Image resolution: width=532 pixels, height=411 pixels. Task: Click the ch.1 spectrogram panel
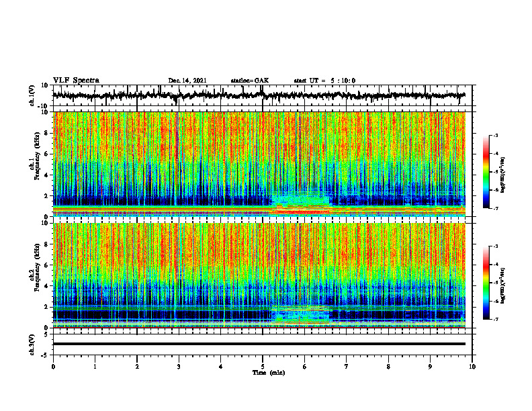tap(259, 164)
